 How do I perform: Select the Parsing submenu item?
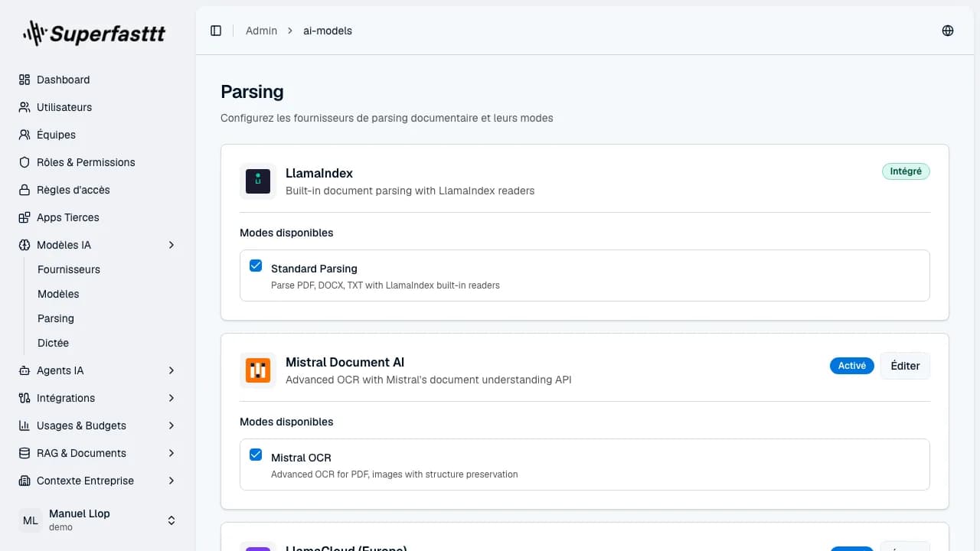[56, 318]
